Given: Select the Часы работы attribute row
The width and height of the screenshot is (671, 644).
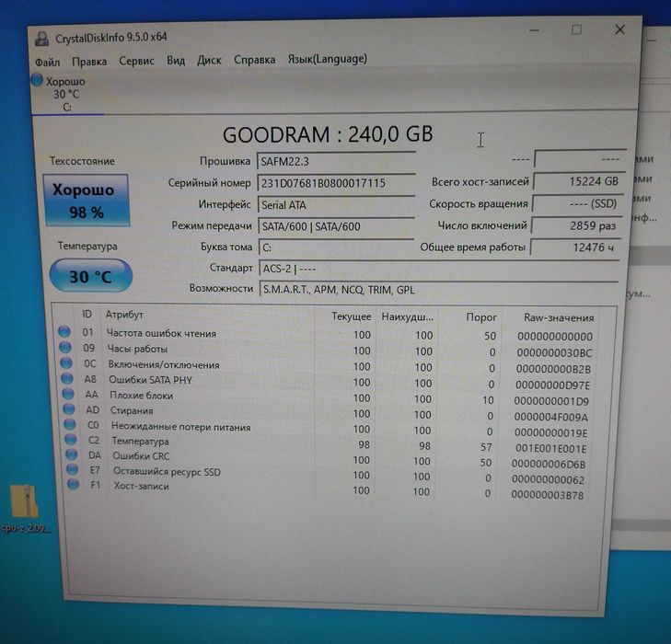Looking at the screenshot, I should [x=327, y=350].
